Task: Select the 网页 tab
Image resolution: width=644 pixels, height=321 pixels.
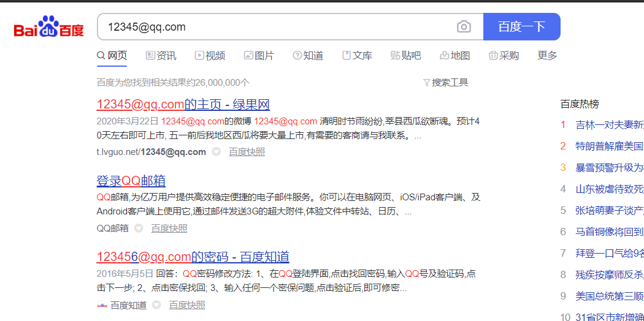Action: (x=112, y=56)
